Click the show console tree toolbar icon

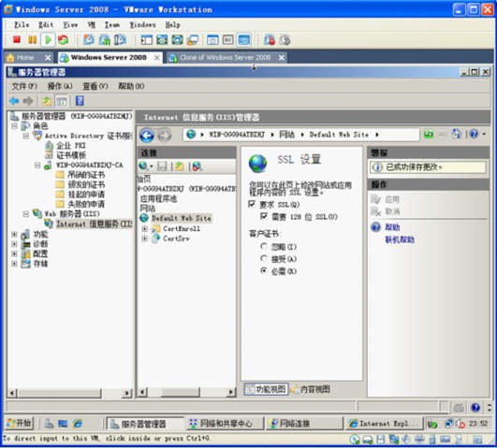click(62, 101)
